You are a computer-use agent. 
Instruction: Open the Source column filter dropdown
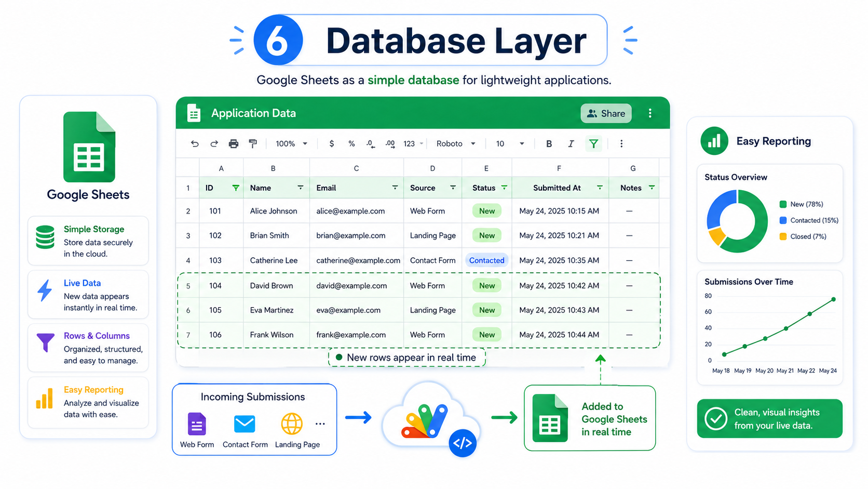tap(453, 188)
